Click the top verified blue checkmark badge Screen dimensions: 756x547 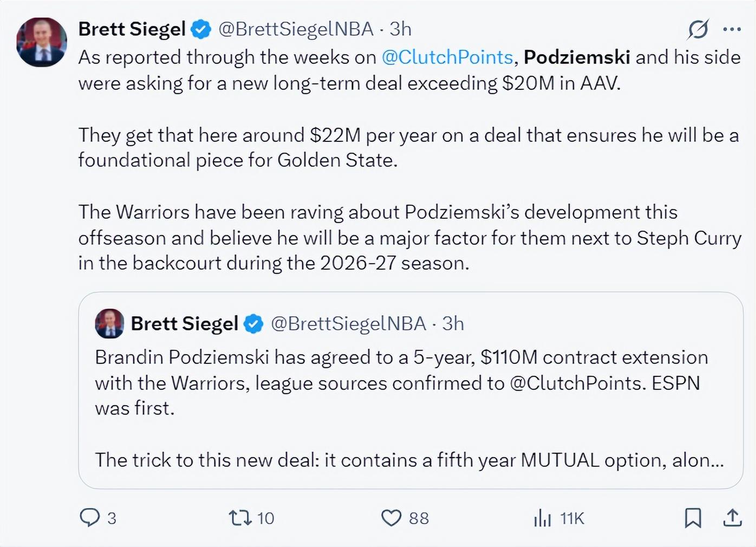click(201, 29)
